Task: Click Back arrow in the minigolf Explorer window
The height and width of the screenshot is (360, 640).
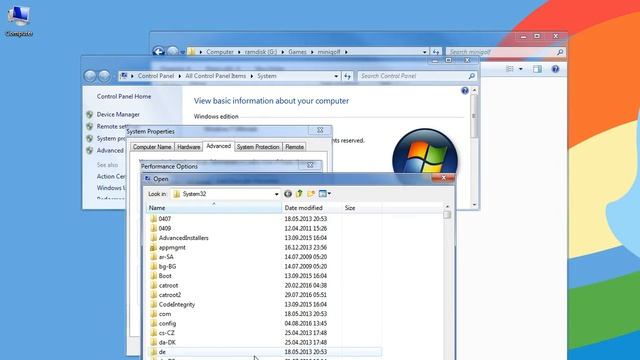Action: click(x=158, y=52)
